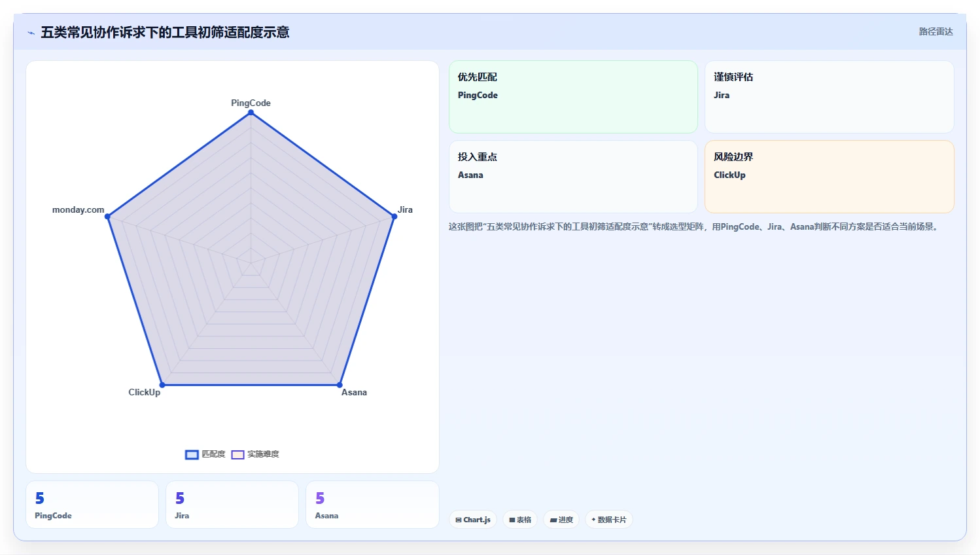Viewport: 980px width, 555px height.
Task: Click the monday.com axis label
Action: point(78,209)
